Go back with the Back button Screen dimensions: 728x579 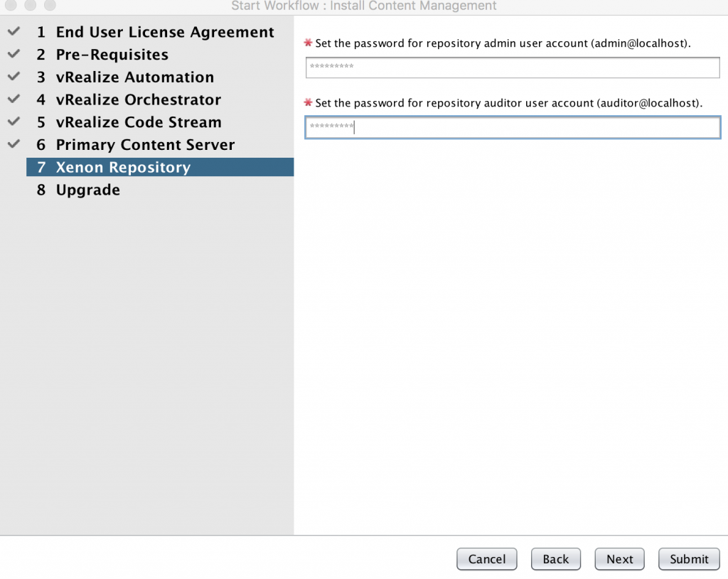click(x=555, y=559)
